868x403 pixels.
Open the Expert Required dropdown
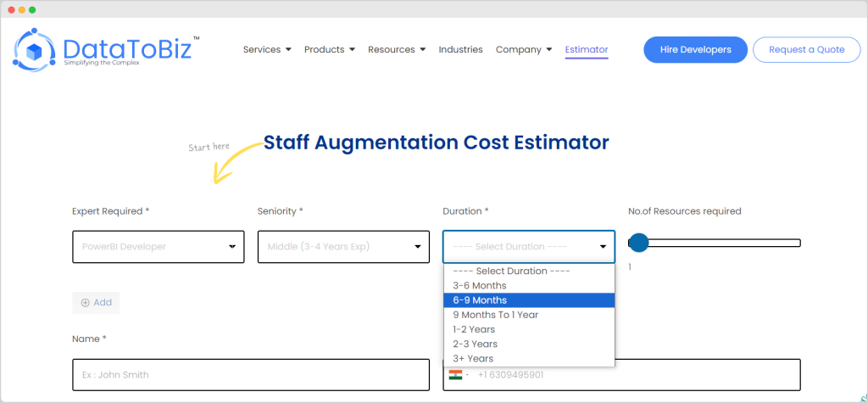coord(159,247)
